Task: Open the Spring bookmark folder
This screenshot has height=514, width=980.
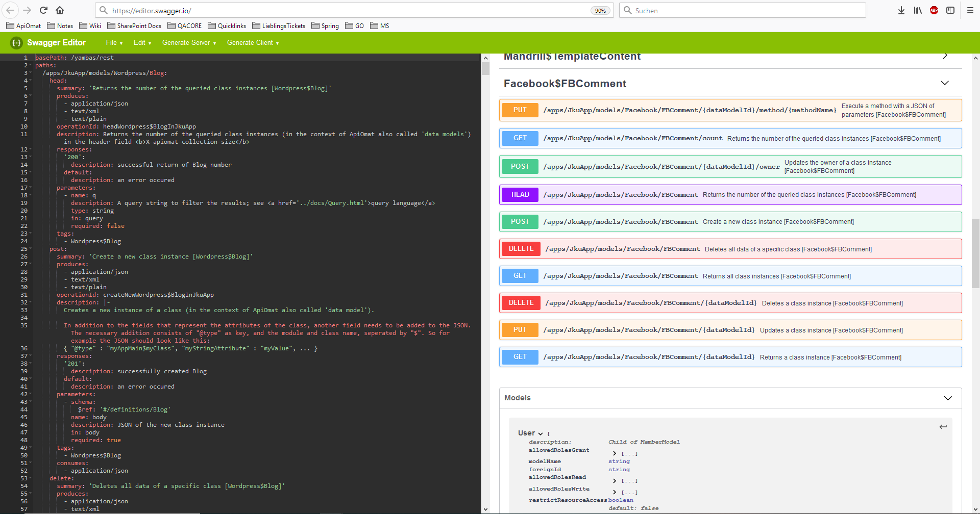Action: (325, 26)
